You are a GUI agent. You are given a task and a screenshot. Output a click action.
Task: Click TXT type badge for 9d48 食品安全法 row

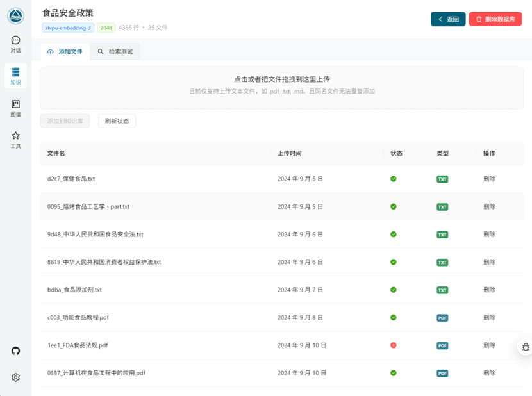(442, 235)
